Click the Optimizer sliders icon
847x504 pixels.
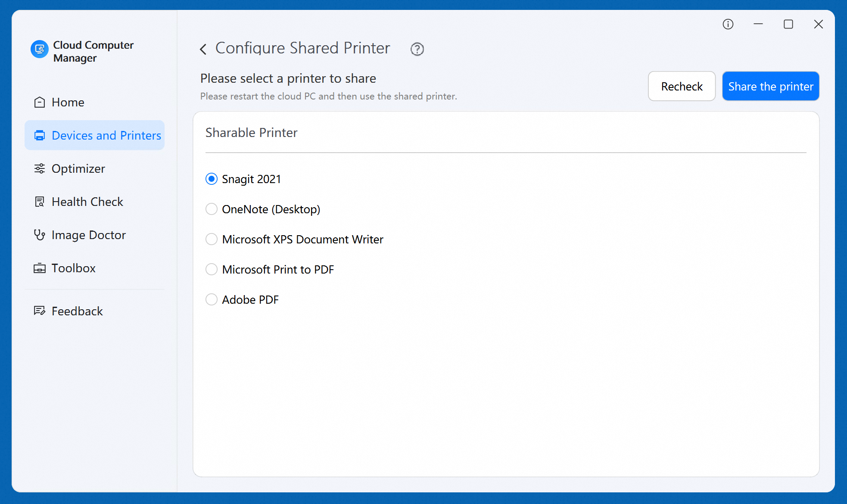point(40,168)
